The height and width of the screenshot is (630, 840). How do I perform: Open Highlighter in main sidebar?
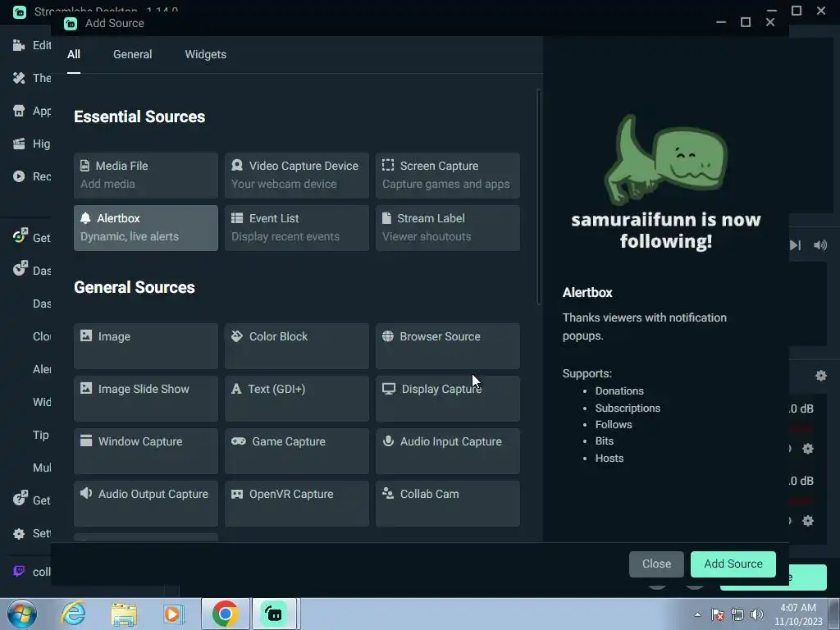click(31, 144)
